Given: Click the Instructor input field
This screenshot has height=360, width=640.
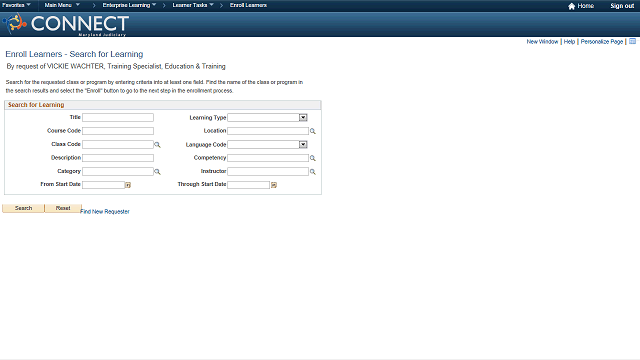Looking at the screenshot, I should tap(268, 171).
